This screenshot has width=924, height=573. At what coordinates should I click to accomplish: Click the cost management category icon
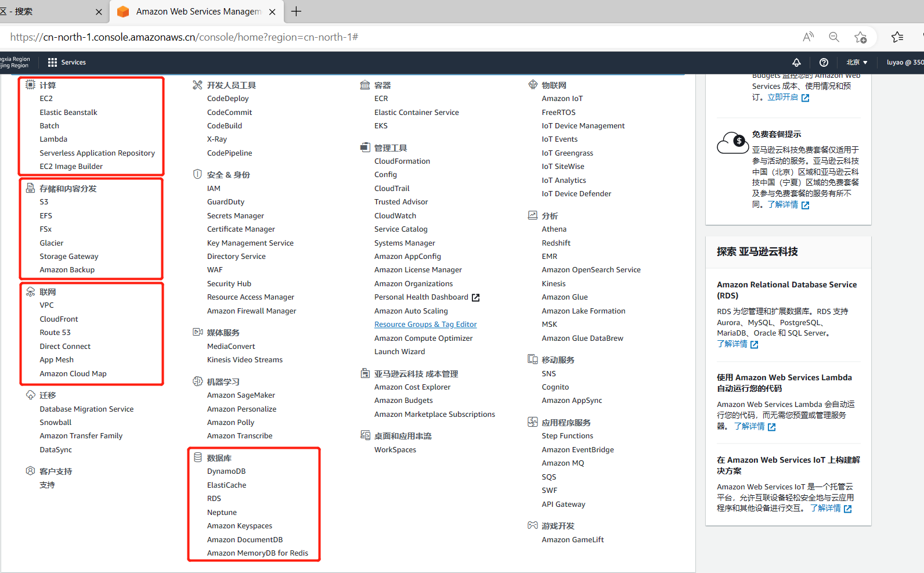(x=365, y=373)
